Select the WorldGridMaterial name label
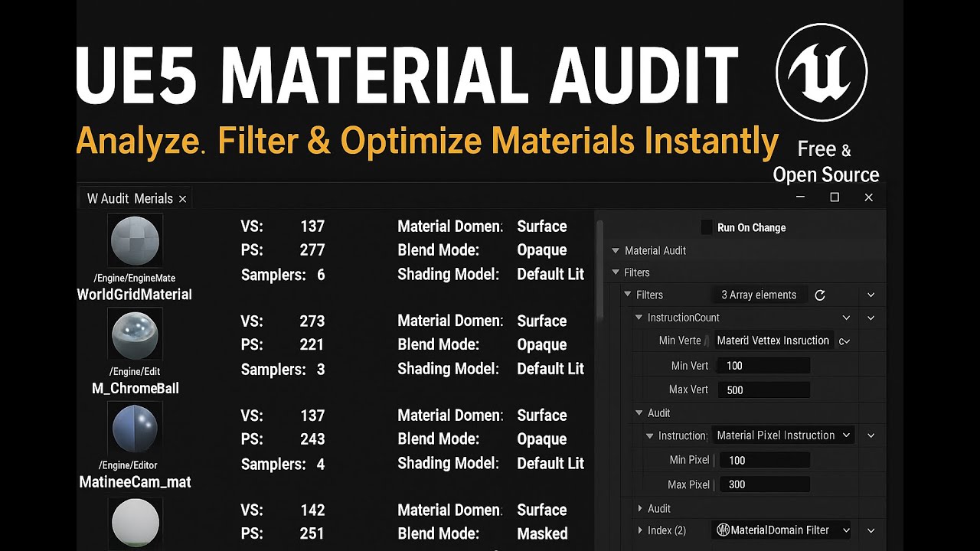This screenshot has height=551, width=980. pos(135,295)
